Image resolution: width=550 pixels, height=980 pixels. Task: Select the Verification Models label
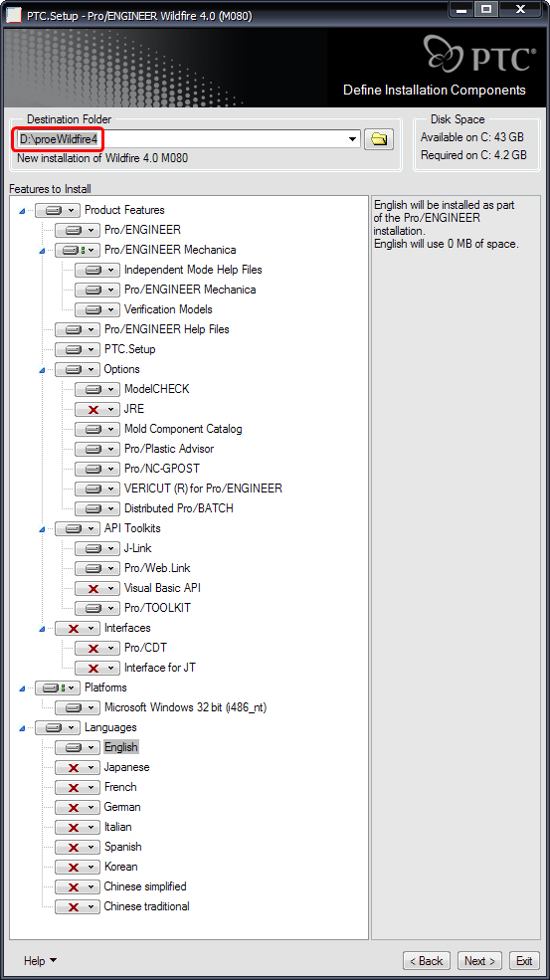pos(168,309)
